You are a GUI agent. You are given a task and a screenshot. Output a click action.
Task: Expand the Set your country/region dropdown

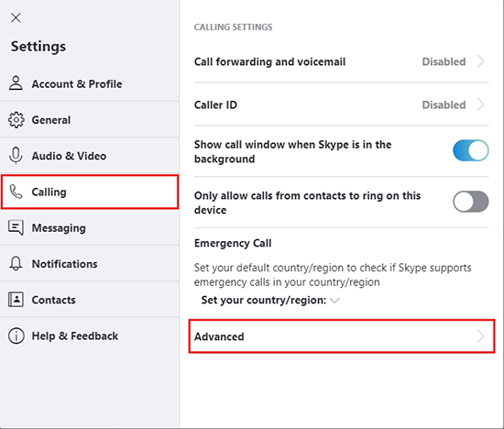click(334, 301)
